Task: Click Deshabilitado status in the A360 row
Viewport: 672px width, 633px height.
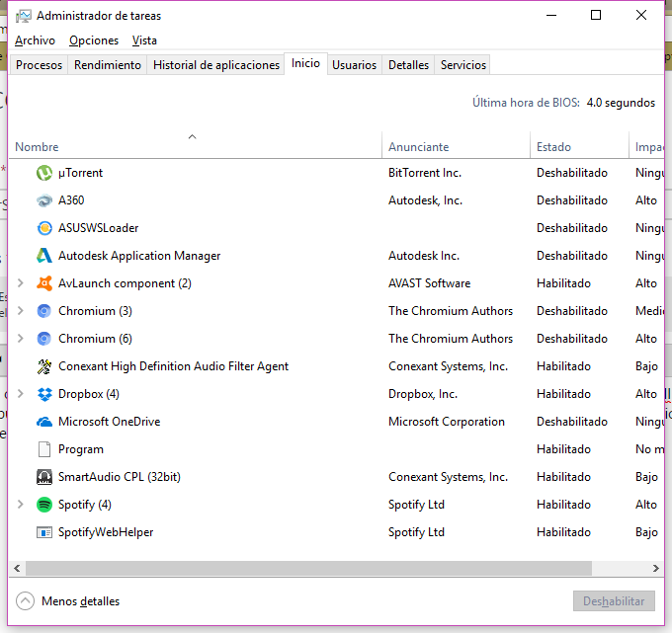Action: [572, 200]
